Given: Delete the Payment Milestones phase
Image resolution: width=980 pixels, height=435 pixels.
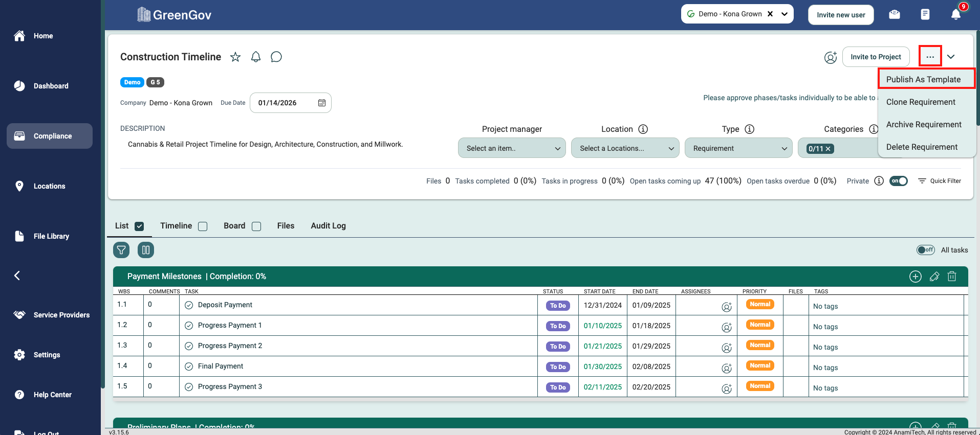Looking at the screenshot, I should pos(952,277).
